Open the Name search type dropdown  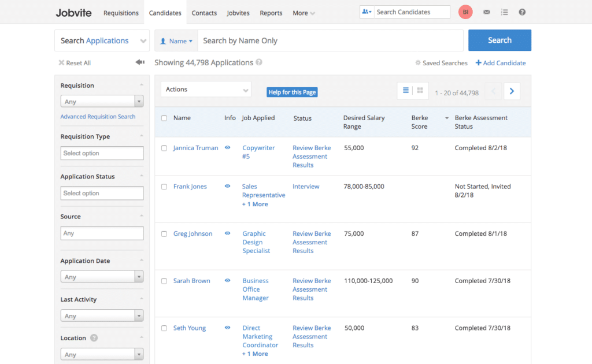176,41
